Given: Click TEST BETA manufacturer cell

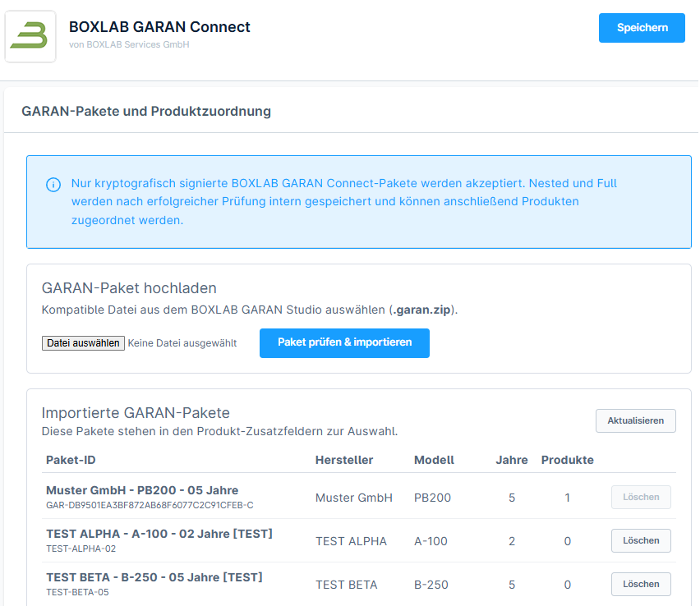Looking at the screenshot, I should [x=347, y=585].
